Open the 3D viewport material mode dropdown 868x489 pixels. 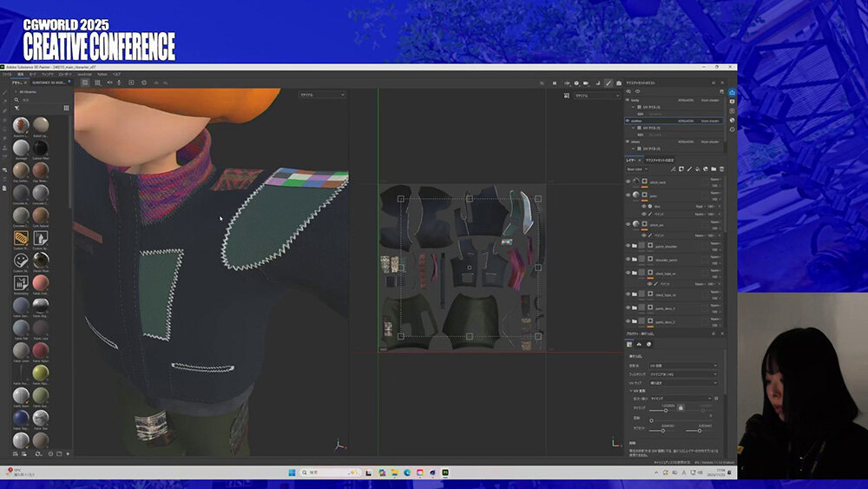coord(322,95)
